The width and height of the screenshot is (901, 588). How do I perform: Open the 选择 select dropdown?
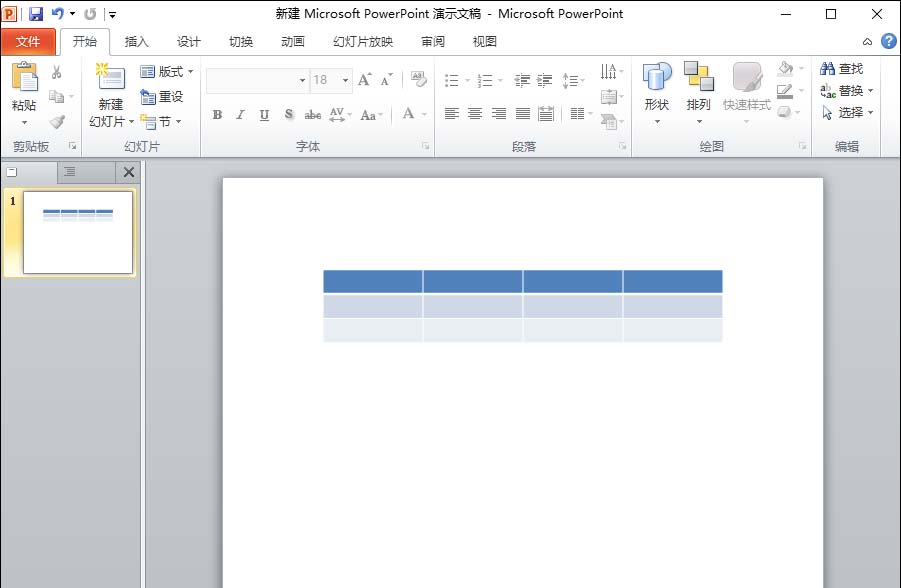click(847, 113)
